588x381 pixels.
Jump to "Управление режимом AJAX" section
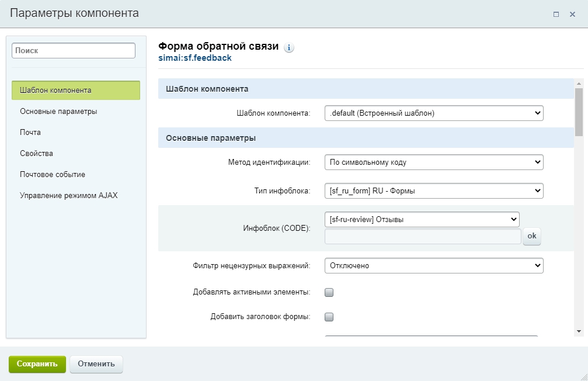pyautogui.click(x=68, y=195)
